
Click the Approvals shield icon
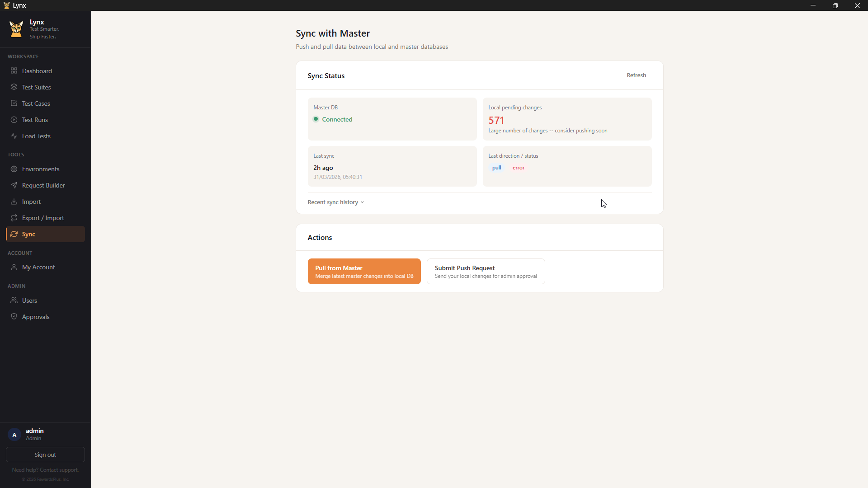coord(14,317)
